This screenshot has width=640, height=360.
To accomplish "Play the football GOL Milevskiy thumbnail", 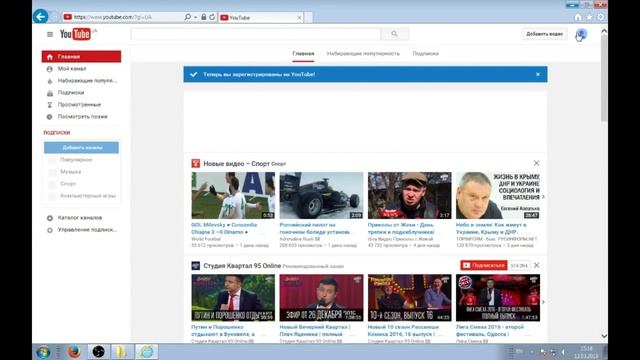I will point(233,196).
